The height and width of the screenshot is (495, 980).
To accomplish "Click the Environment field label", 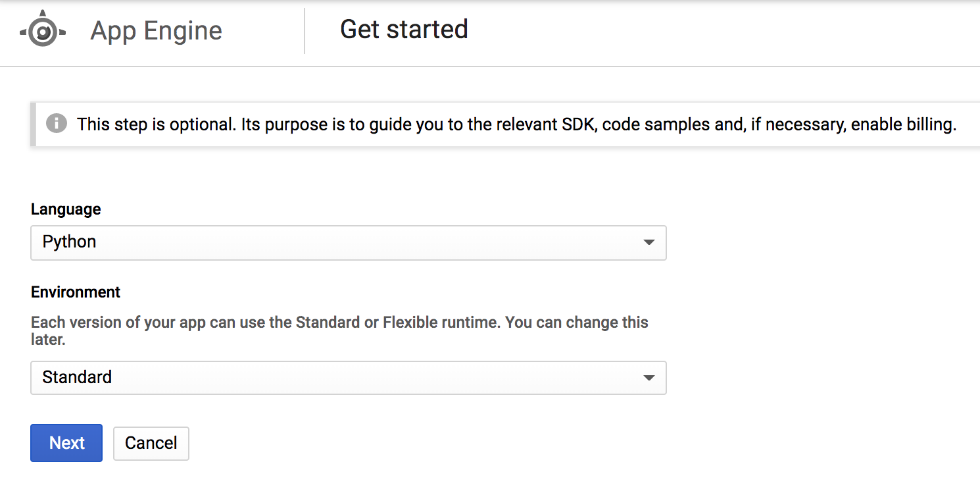I will [x=76, y=292].
